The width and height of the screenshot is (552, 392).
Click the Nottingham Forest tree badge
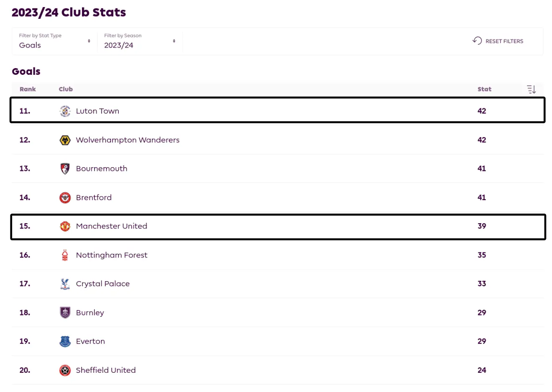coord(65,255)
